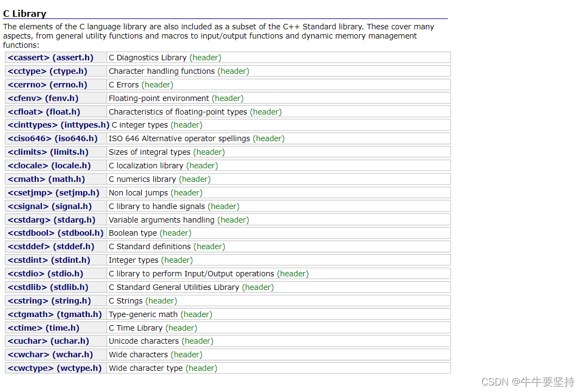The image size is (583, 392).
Task: Open the <cstring> (string.h) header link
Action: (x=49, y=301)
